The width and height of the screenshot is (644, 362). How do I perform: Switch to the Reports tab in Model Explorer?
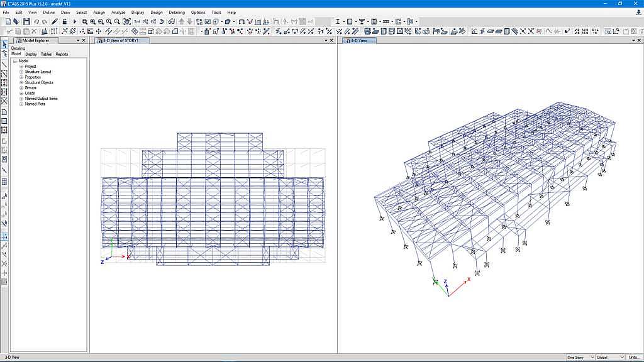coord(62,54)
